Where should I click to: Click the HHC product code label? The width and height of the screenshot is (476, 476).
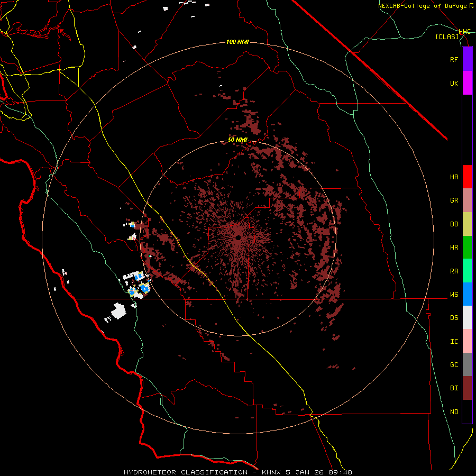pyautogui.click(x=465, y=32)
